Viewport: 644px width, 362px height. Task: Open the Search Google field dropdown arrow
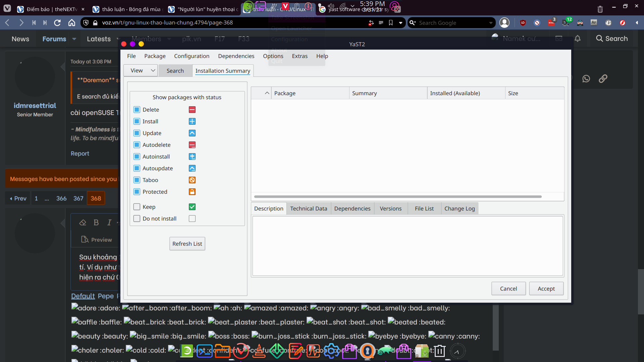[491, 23]
